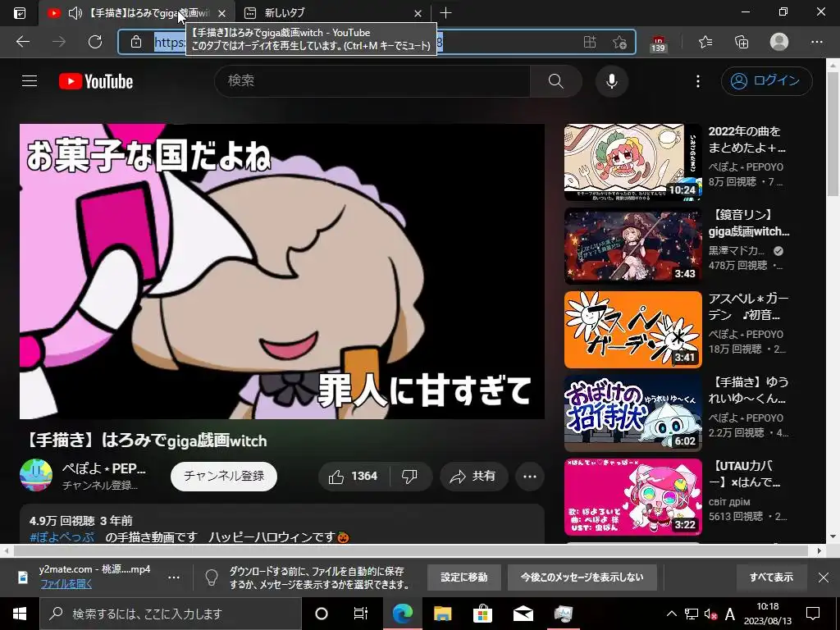The width and height of the screenshot is (840, 630).
Task: Open the notification center icon
Action: [x=813, y=614]
